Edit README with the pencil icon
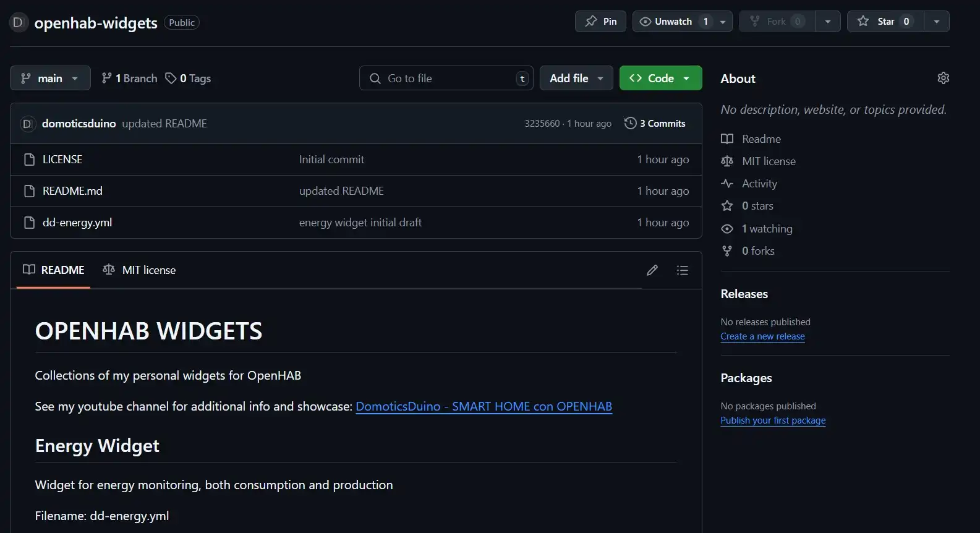This screenshot has height=533, width=980. point(652,270)
